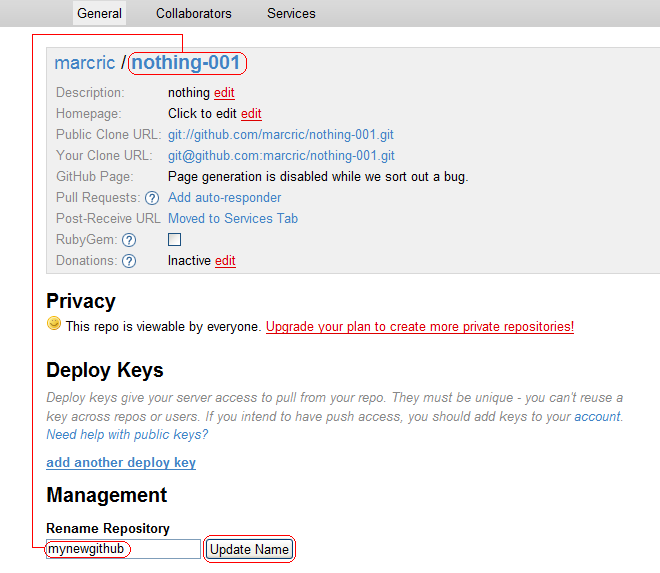Screen dimensions: 660x573
Task: Click the Description value 'nothing'
Action: click(189, 93)
